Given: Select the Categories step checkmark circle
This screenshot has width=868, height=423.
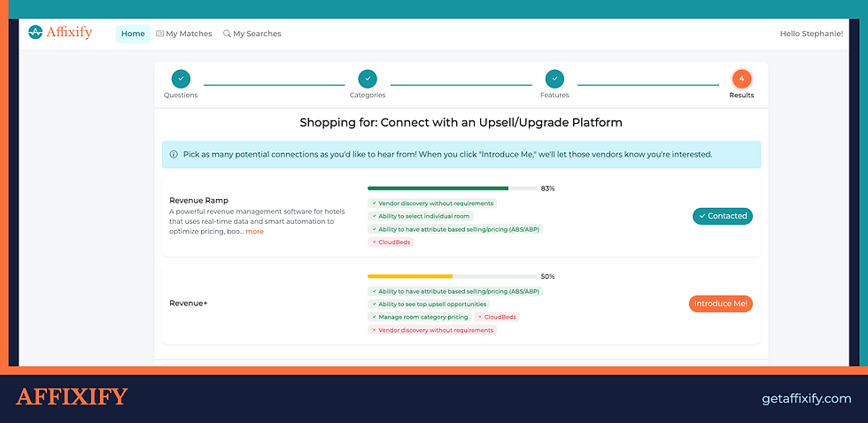Looking at the screenshot, I should click(368, 79).
